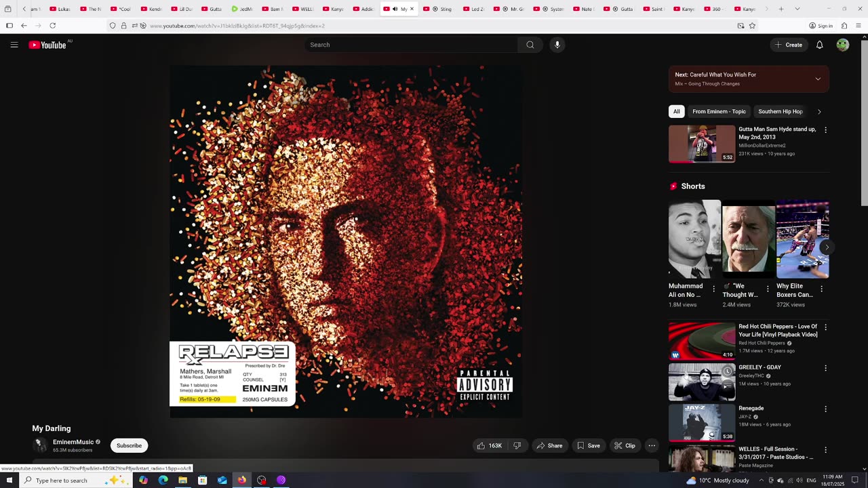Dislike the video with thumbs-down

pos(517,445)
